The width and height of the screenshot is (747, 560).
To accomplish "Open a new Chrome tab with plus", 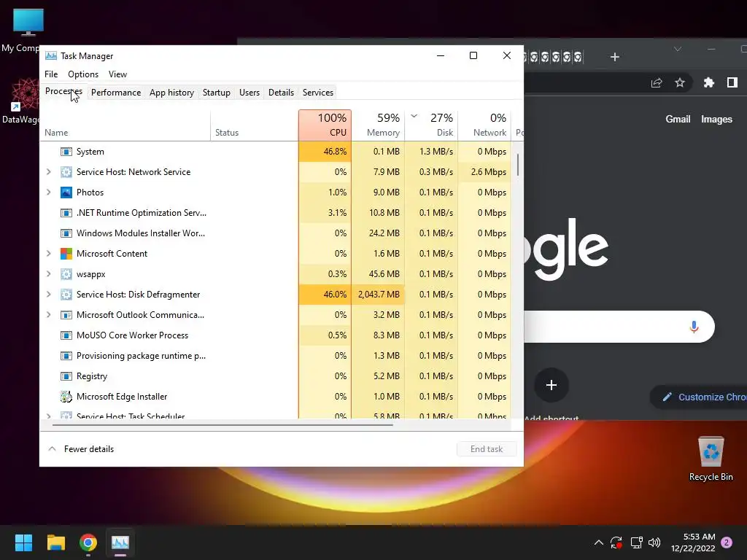I will tap(614, 57).
